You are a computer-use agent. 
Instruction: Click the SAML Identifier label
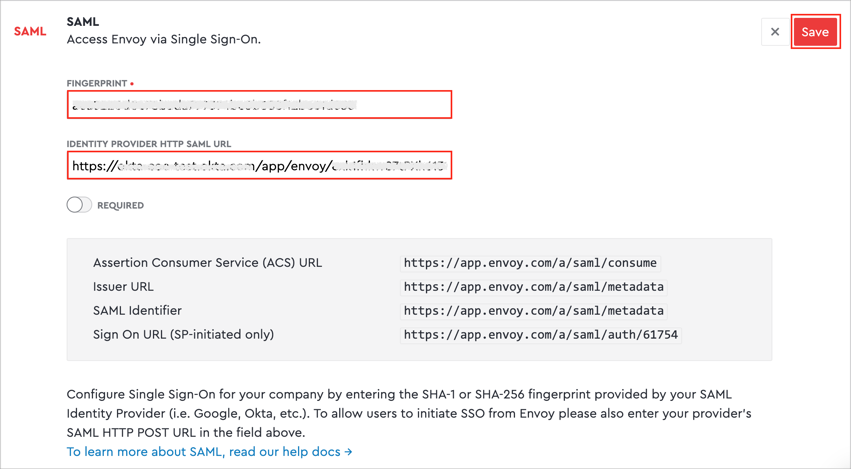coord(137,311)
